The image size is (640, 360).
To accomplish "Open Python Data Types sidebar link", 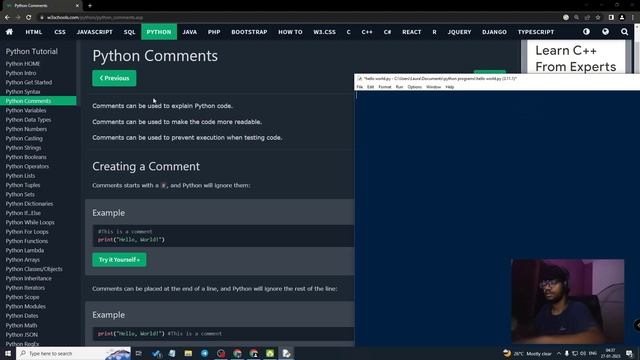I will (x=29, y=120).
